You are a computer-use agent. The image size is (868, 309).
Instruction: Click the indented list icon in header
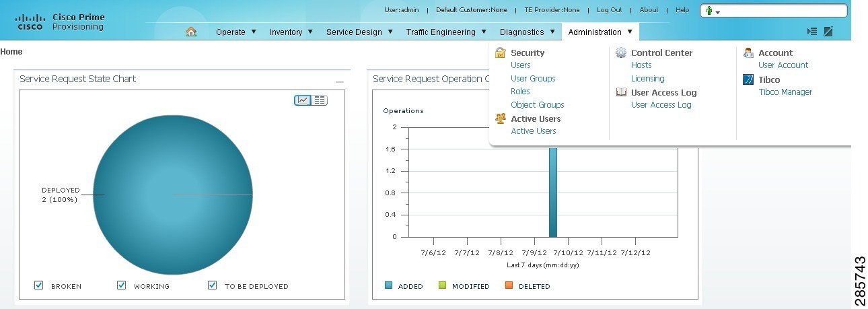(812, 32)
